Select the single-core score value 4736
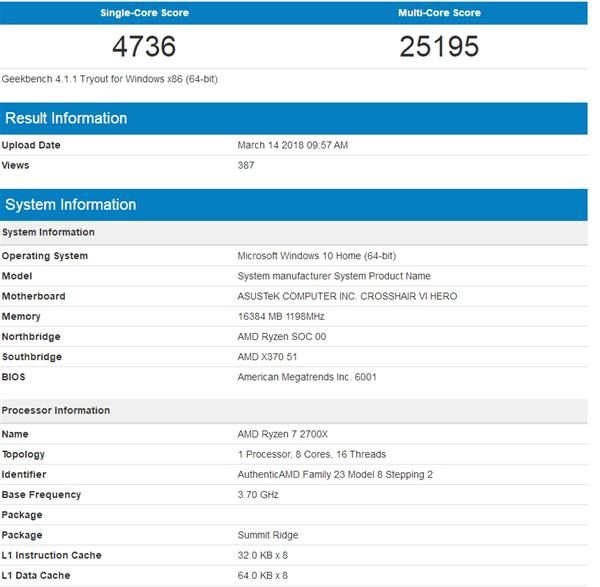600x587 pixels. point(144,46)
